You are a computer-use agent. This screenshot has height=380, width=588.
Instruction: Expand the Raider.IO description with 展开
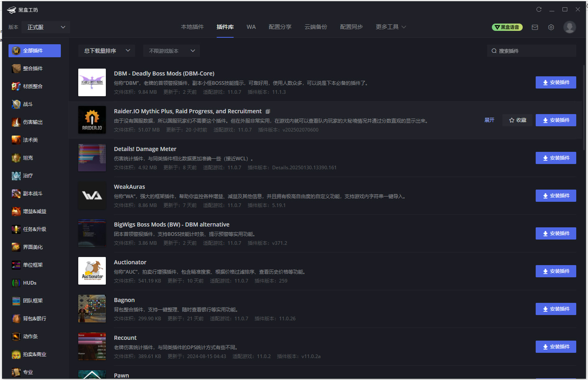point(489,120)
